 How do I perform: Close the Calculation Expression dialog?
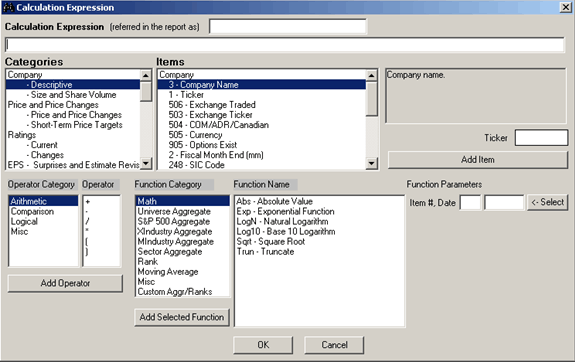pyautogui.click(x=565, y=7)
